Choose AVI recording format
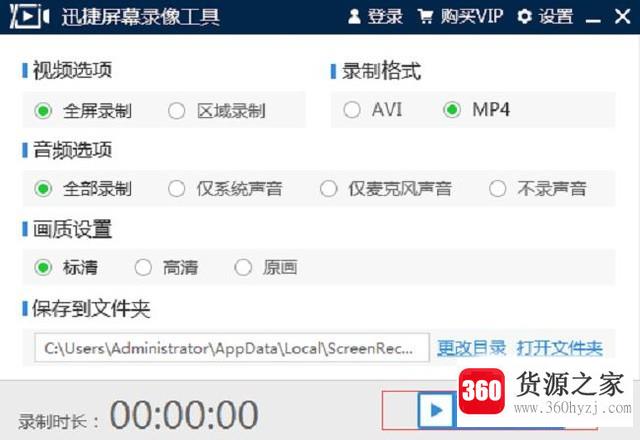640x440 pixels. point(373,109)
